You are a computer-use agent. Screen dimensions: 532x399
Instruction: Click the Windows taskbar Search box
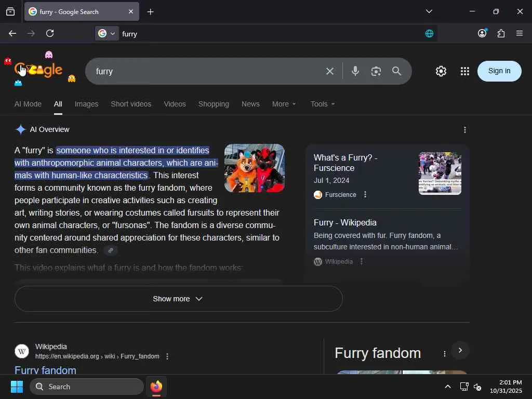[x=87, y=387]
